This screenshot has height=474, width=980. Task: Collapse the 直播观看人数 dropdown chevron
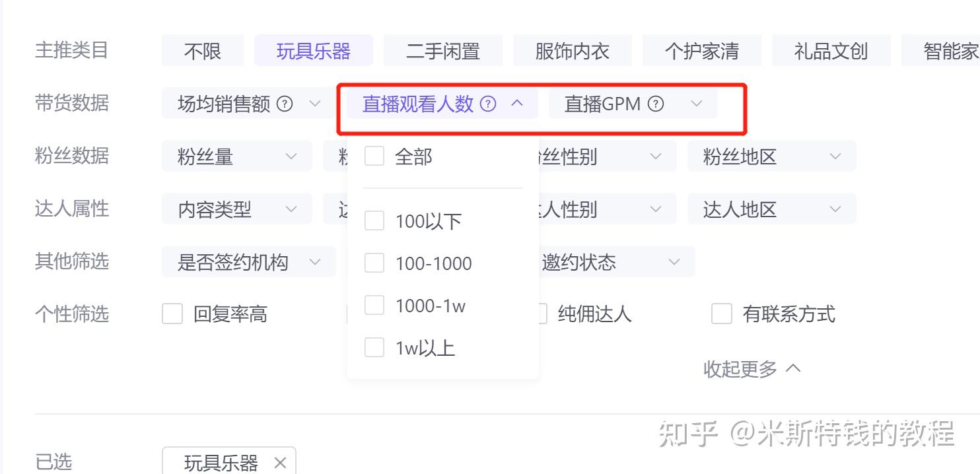[518, 104]
